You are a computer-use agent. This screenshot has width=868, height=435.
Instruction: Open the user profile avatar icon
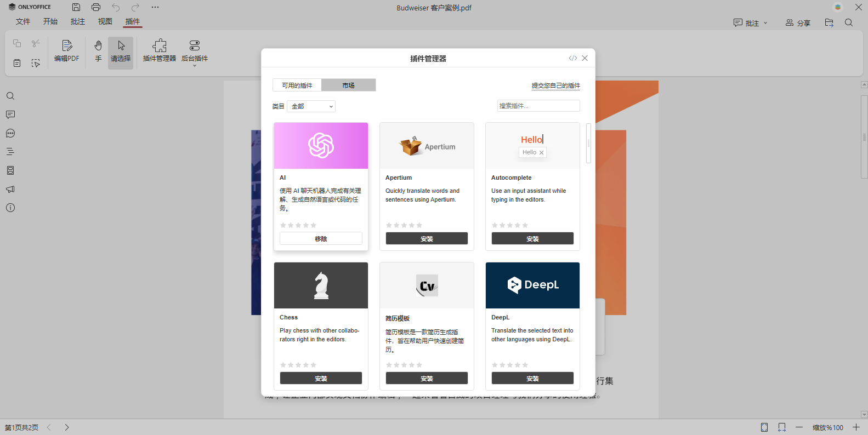(837, 7)
